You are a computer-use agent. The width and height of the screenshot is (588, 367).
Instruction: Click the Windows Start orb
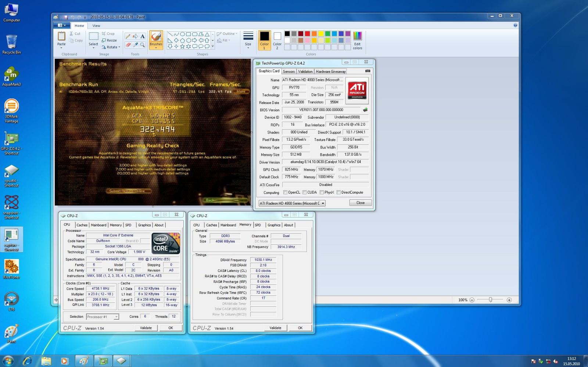(x=8, y=361)
